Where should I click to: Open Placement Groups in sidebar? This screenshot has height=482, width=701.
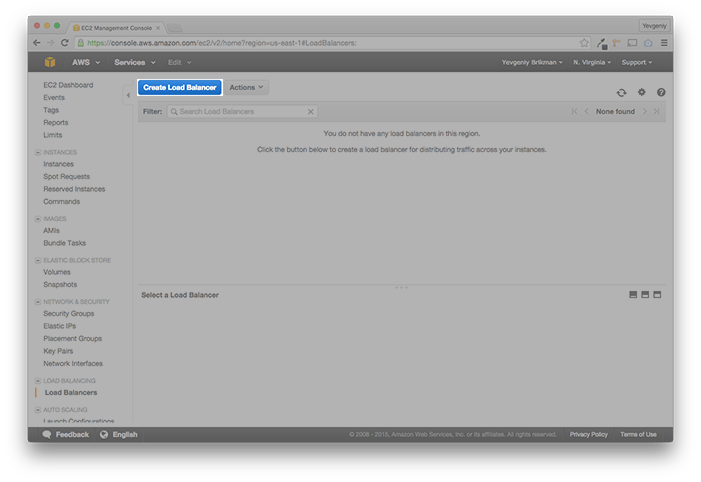coord(72,339)
